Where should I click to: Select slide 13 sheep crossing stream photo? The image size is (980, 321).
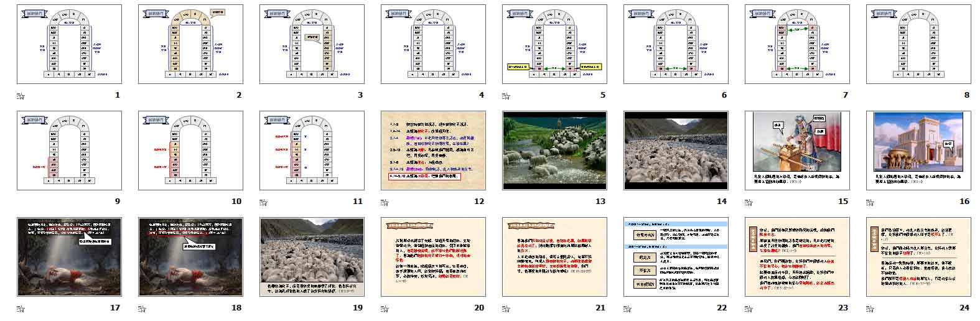point(554,150)
